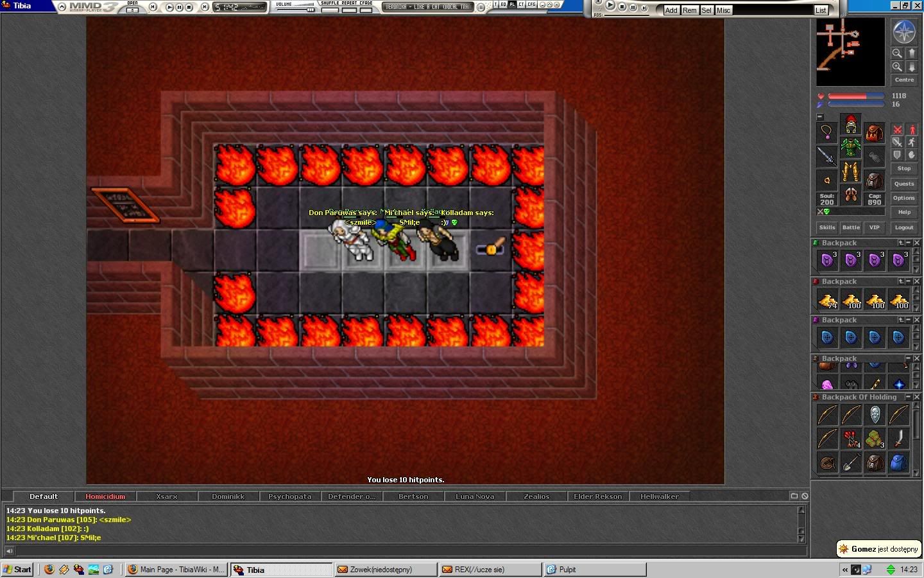Zoom in the minimap
The height and width of the screenshot is (578, 924).
click(897, 67)
